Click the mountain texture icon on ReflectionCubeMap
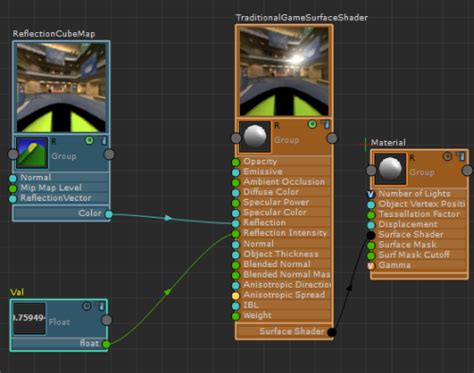Image resolution: width=474 pixels, height=373 pixels. [x=32, y=152]
